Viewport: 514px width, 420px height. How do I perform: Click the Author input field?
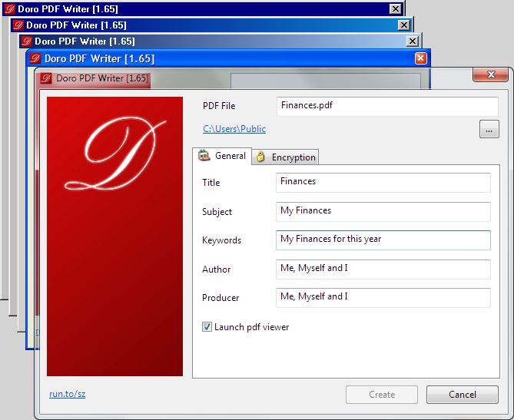click(x=383, y=270)
